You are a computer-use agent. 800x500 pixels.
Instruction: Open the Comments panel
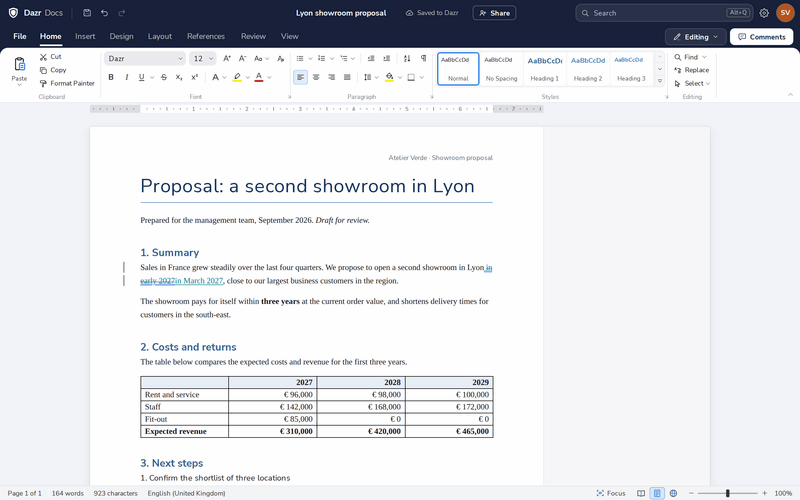(761, 37)
